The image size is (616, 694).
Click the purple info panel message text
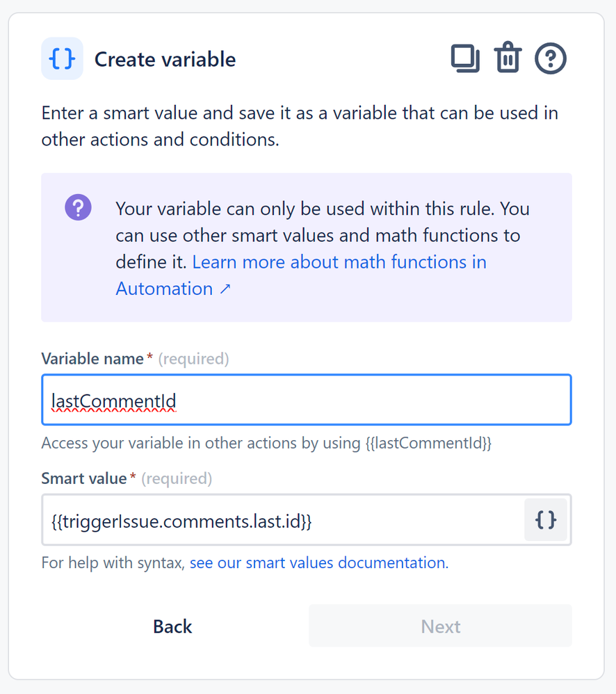(x=323, y=248)
